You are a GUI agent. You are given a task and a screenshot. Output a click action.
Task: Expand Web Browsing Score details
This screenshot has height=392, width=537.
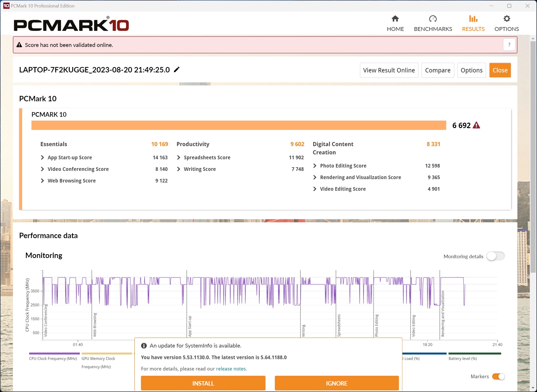click(42, 181)
